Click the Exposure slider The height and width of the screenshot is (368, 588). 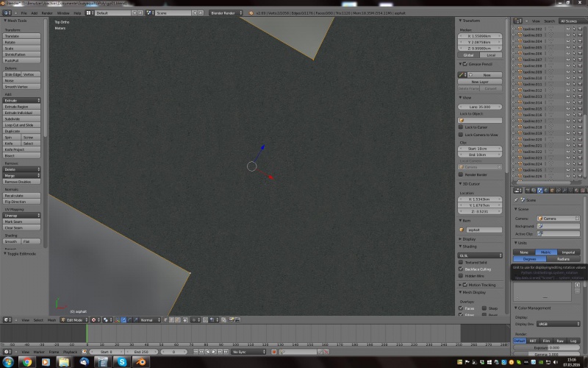point(547,347)
